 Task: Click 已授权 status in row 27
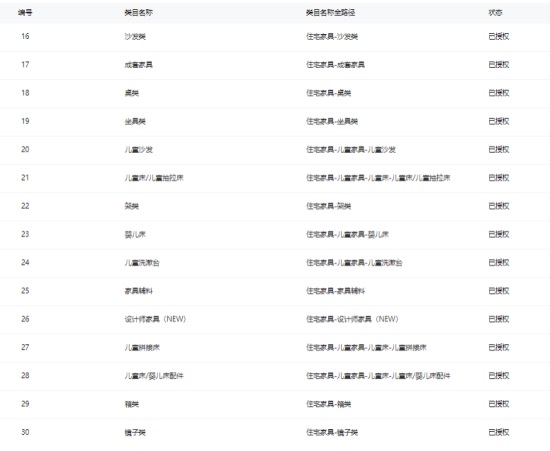[x=499, y=348]
